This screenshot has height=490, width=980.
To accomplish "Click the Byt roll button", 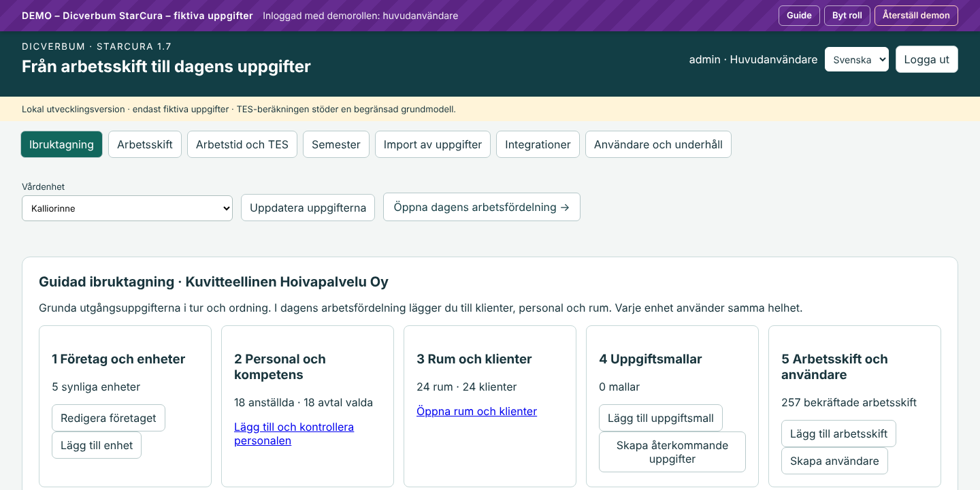I will point(847,16).
